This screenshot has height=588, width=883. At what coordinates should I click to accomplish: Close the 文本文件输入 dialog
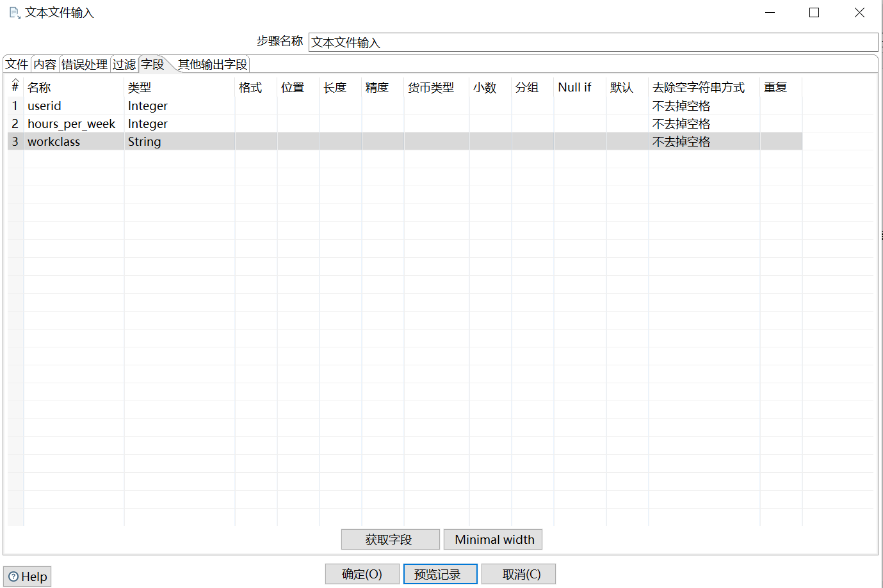(x=860, y=13)
